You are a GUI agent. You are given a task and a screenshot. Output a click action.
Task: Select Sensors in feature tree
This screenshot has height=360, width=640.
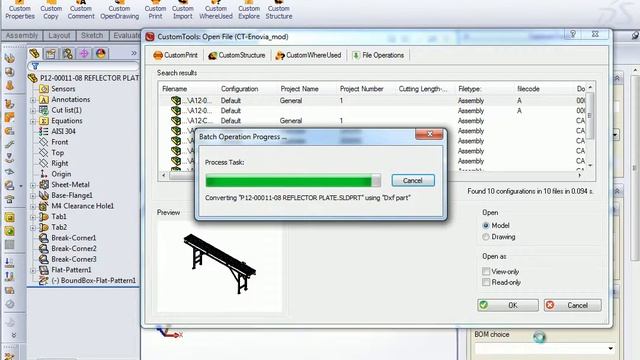63,89
